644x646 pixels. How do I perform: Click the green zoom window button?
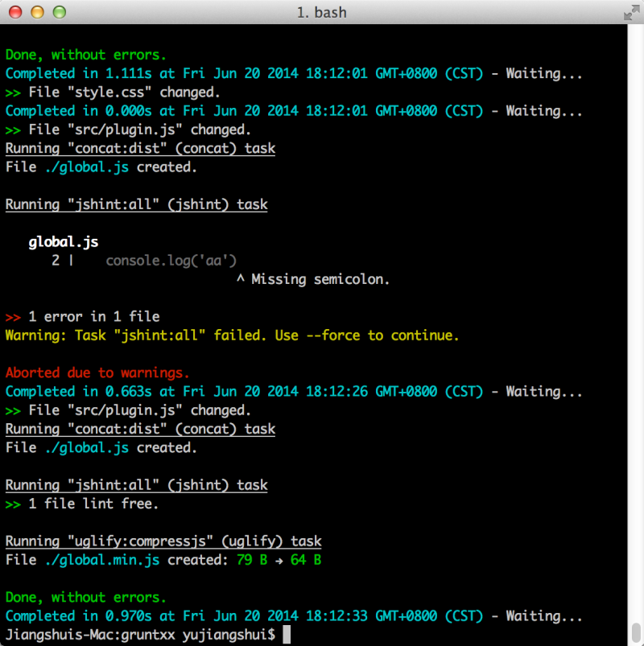(x=60, y=12)
